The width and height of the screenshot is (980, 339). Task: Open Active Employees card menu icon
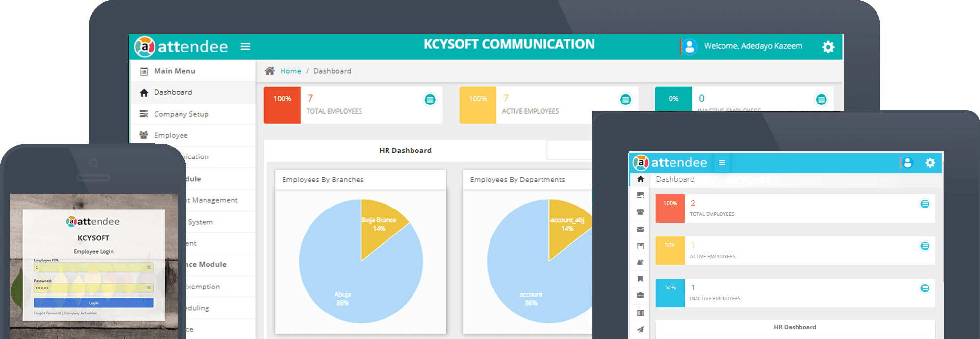point(625,100)
